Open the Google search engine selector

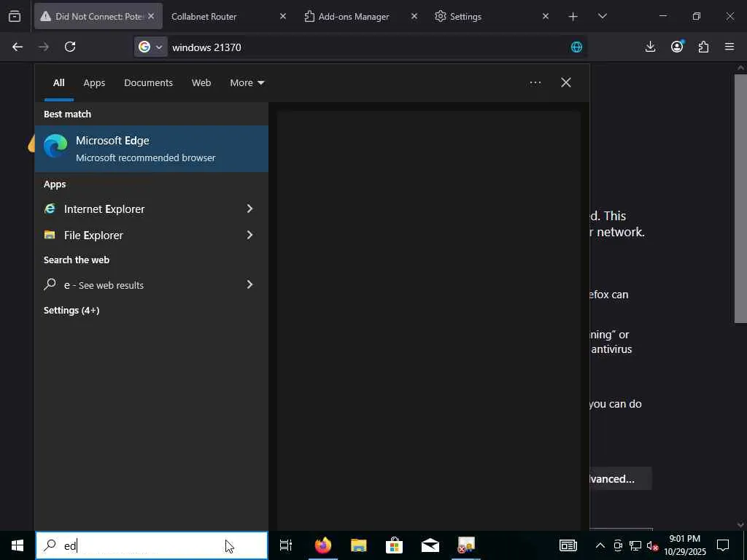click(150, 47)
